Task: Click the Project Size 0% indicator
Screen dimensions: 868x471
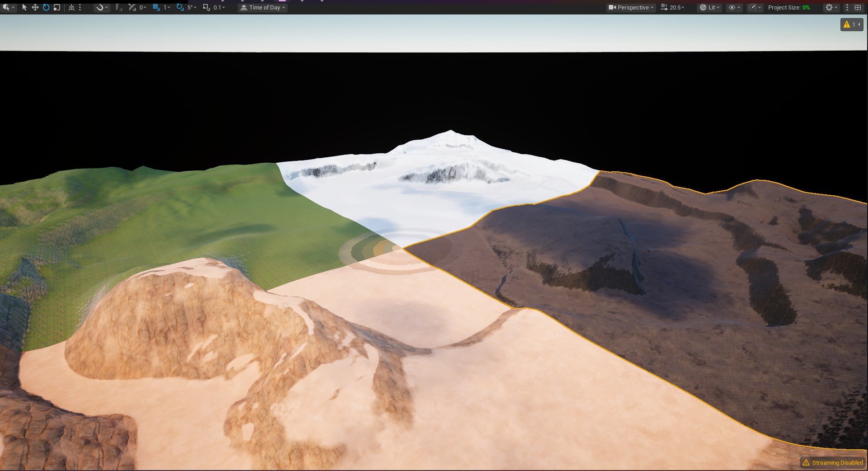Action: (x=789, y=7)
